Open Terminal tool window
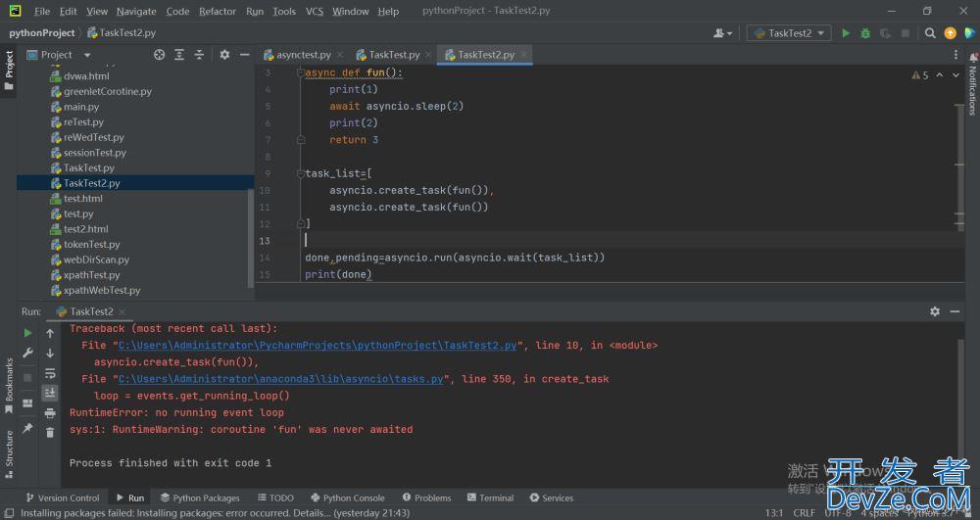980x520 pixels. pos(491,497)
